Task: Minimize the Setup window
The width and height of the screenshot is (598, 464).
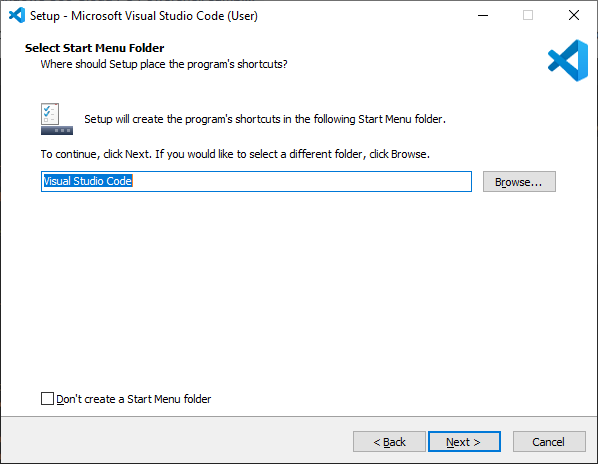Action: [483, 16]
